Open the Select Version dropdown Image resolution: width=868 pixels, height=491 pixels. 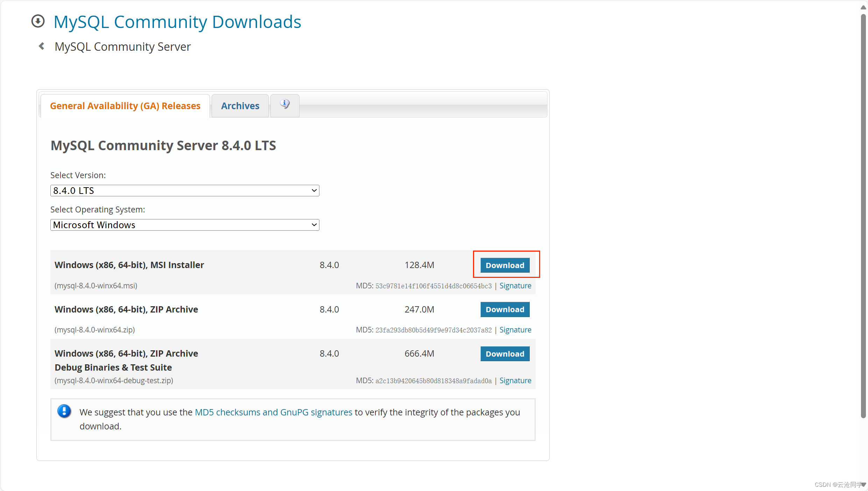[x=184, y=190]
